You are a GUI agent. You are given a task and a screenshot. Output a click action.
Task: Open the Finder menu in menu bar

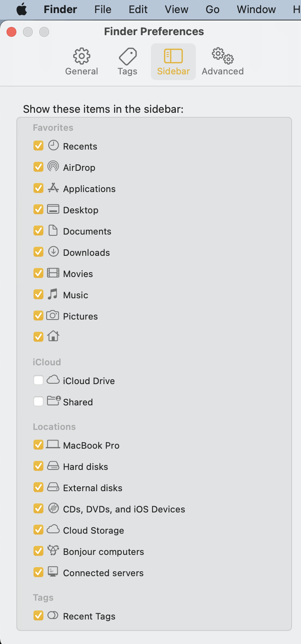click(60, 9)
